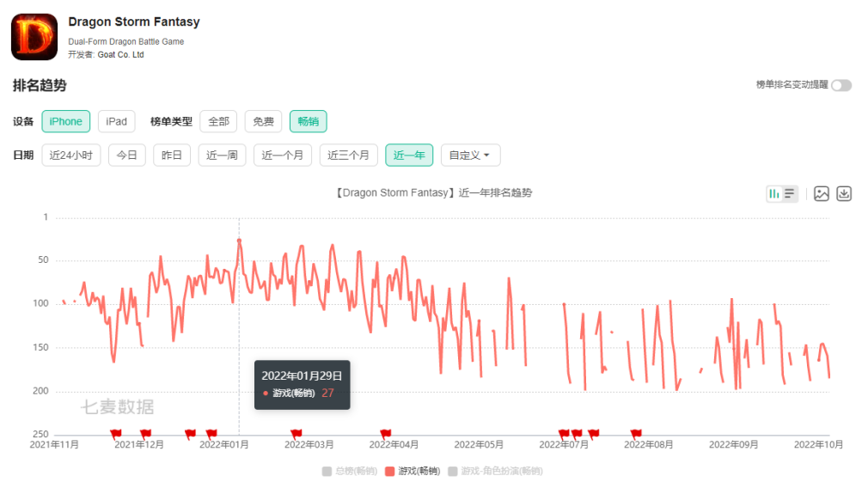Select iPad as the device

tap(116, 122)
